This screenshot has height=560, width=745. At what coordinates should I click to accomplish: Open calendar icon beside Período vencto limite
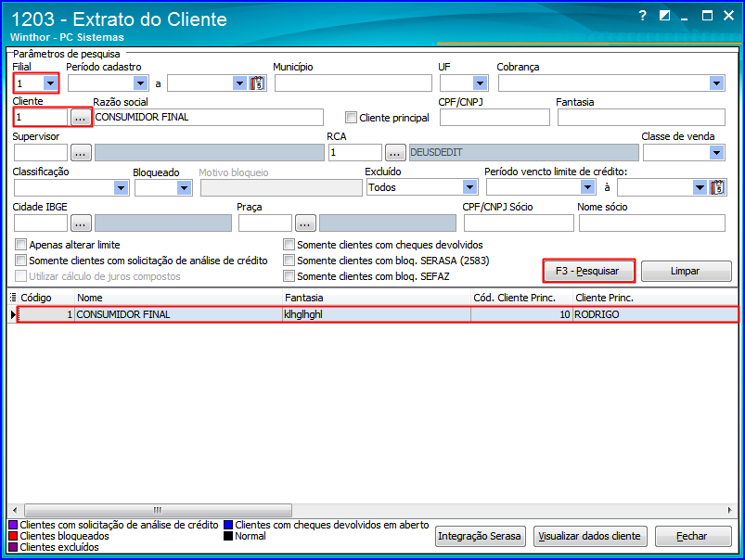717,187
